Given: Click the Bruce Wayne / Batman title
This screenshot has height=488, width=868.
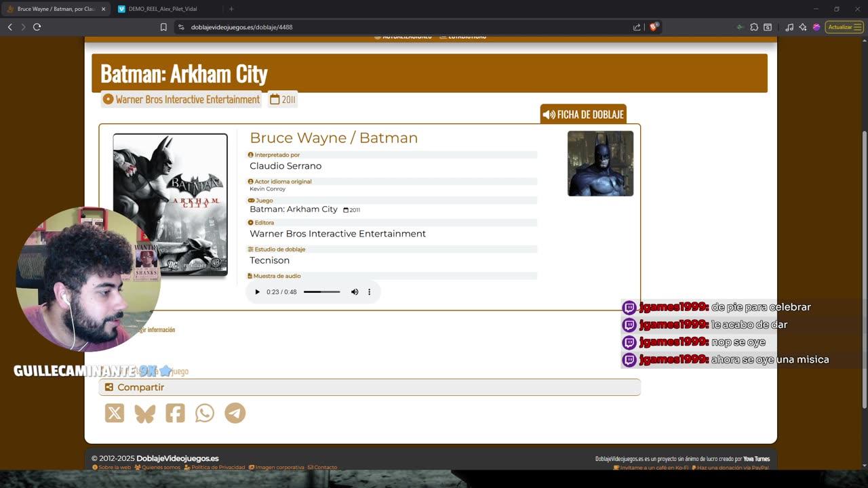Looking at the screenshot, I should coord(334,138).
